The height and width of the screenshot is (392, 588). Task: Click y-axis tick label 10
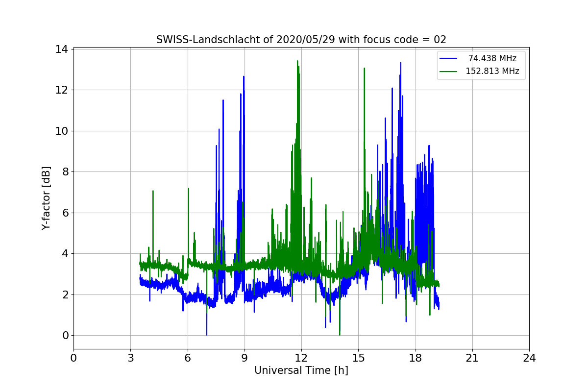tap(61, 131)
